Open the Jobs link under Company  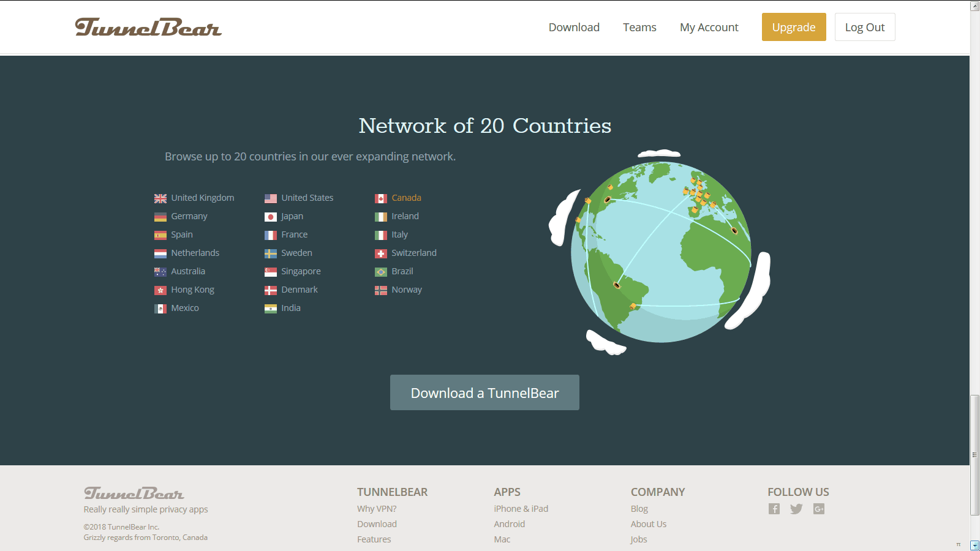point(639,539)
